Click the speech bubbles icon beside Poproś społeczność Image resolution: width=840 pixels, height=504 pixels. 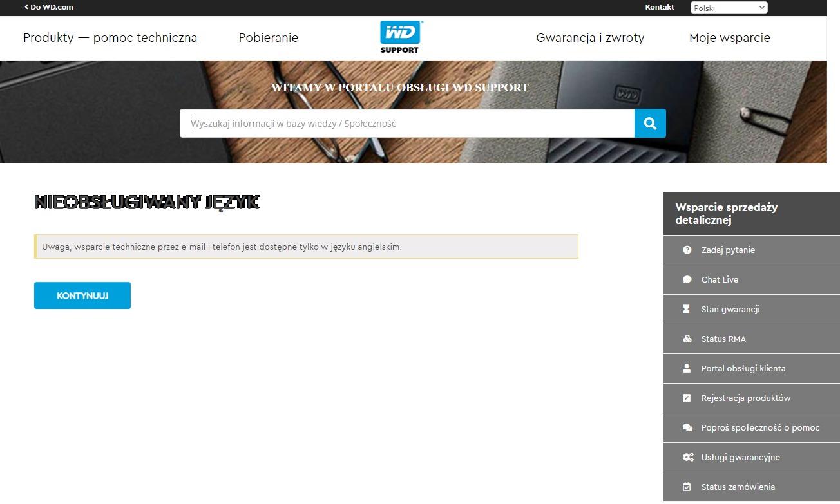point(687,427)
